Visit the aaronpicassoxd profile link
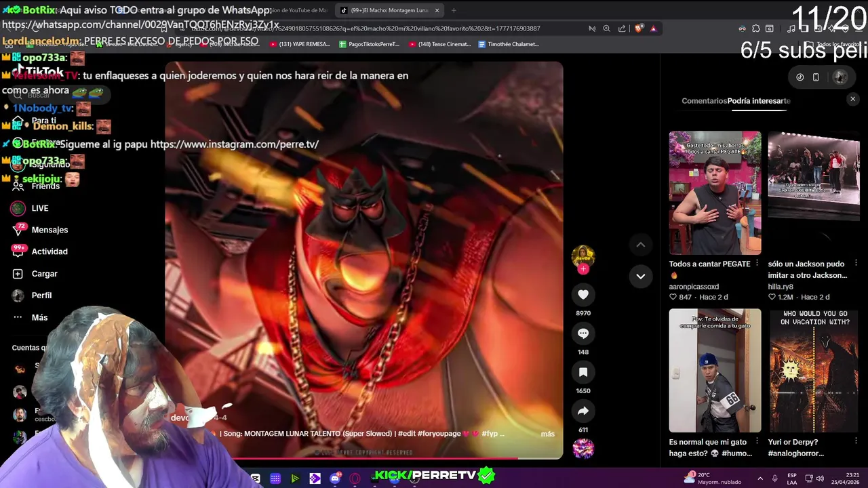Screen dimensions: 868x488 point(694,287)
